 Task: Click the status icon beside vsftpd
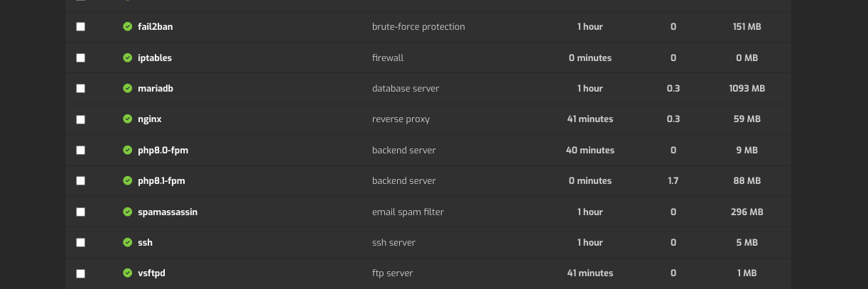(128, 273)
